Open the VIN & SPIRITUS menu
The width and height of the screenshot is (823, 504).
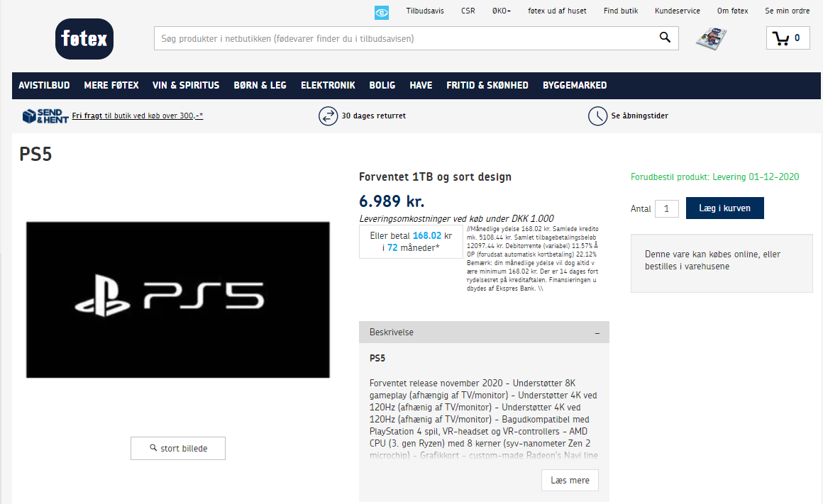[x=186, y=85]
